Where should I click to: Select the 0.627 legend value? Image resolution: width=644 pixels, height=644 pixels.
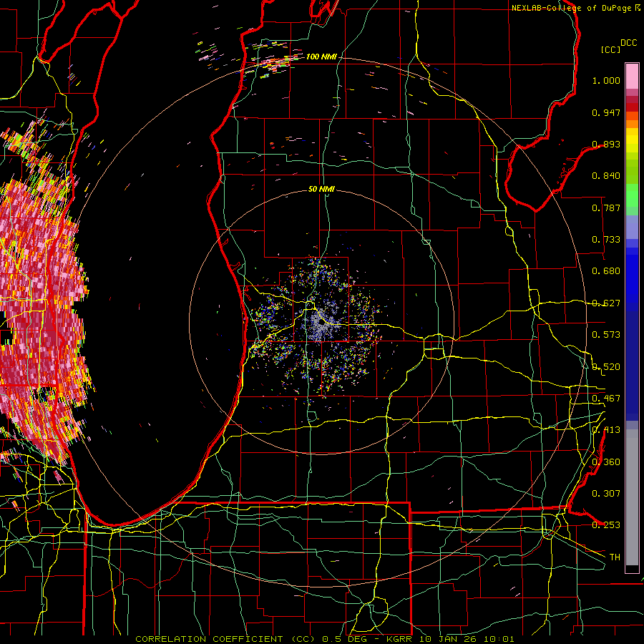click(606, 303)
